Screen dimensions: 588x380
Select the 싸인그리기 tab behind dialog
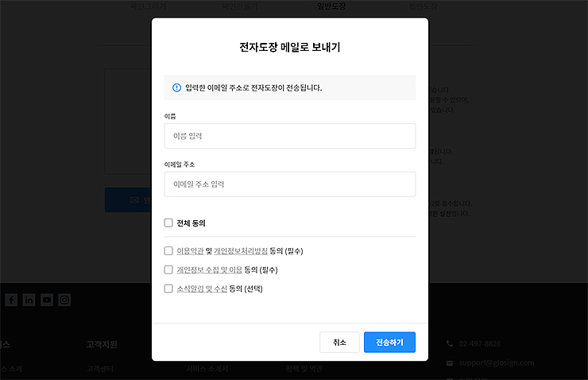[x=148, y=6]
